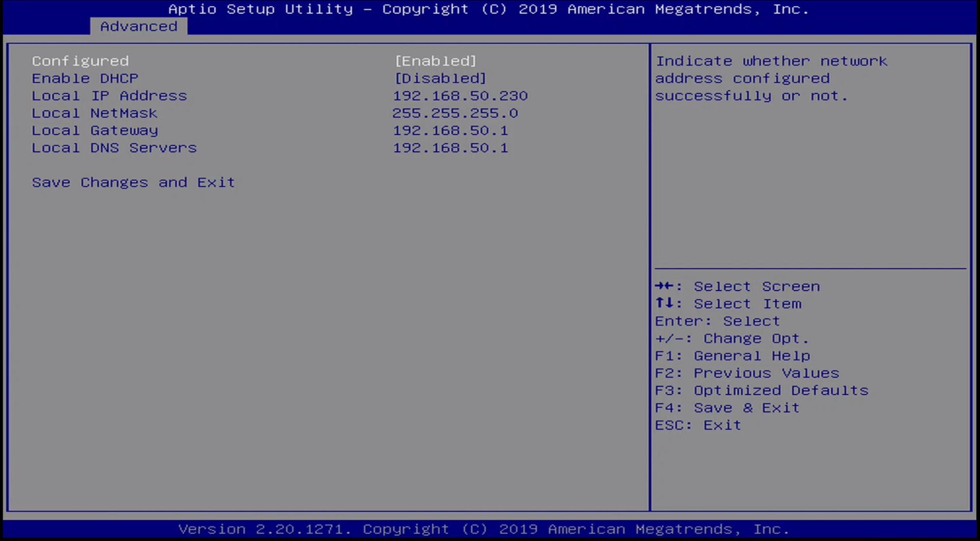Click the Select Screen arrow hint
The width and height of the screenshot is (980, 541).
(x=738, y=287)
